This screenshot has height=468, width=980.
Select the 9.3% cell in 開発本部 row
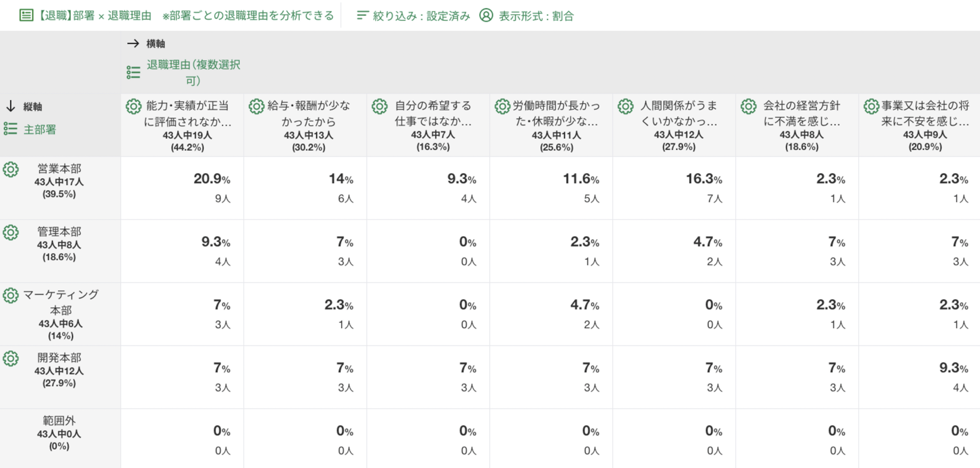(953, 368)
